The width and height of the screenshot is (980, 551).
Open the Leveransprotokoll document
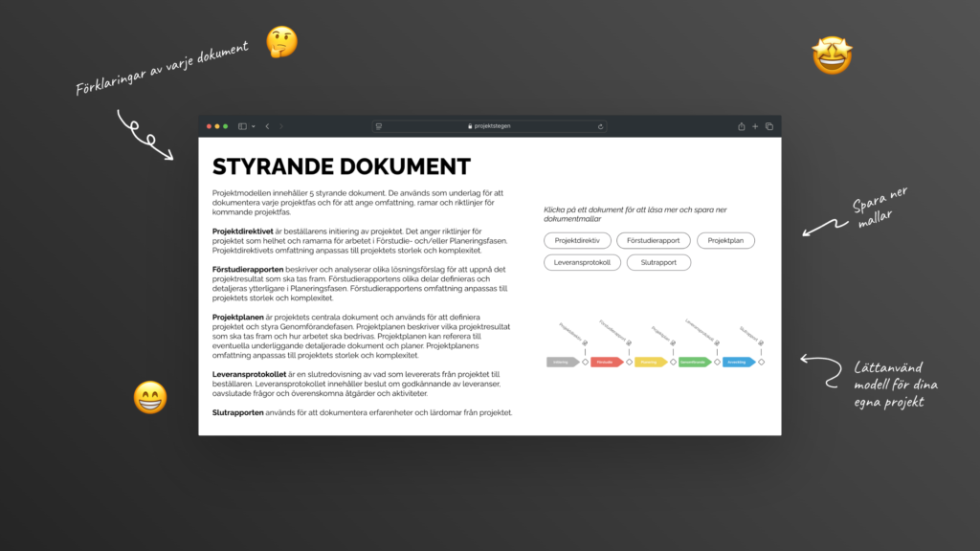tap(582, 262)
